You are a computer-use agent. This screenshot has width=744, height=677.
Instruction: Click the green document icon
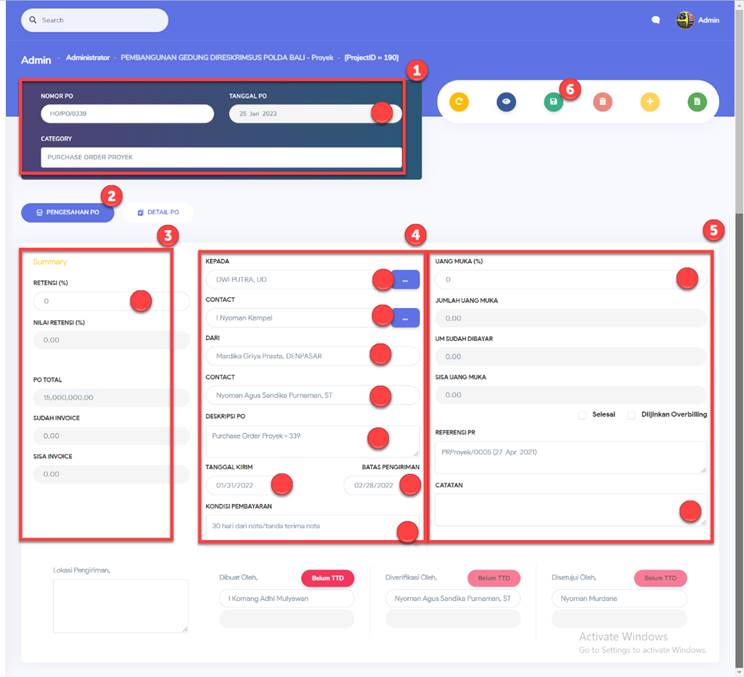click(x=697, y=101)
